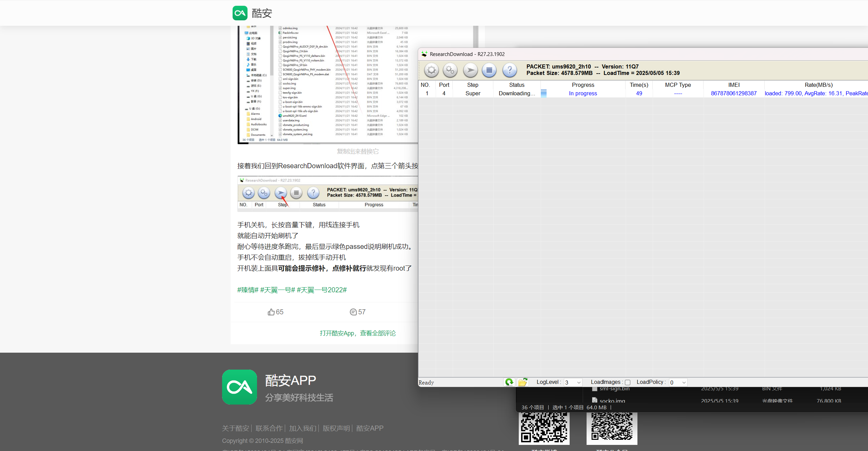Click the #臻情# hashtag link
The width and height of the screenshot is (868, 451).
coord(248,290)
